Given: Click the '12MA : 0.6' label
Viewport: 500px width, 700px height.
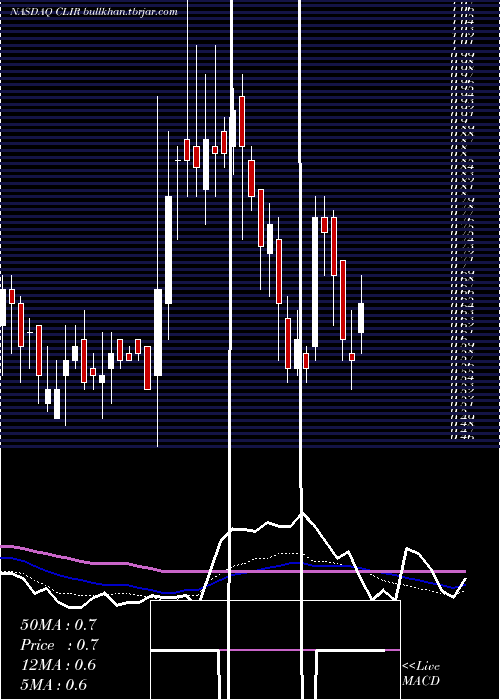Looking at the screenshot, I should (x=58, y=665).
